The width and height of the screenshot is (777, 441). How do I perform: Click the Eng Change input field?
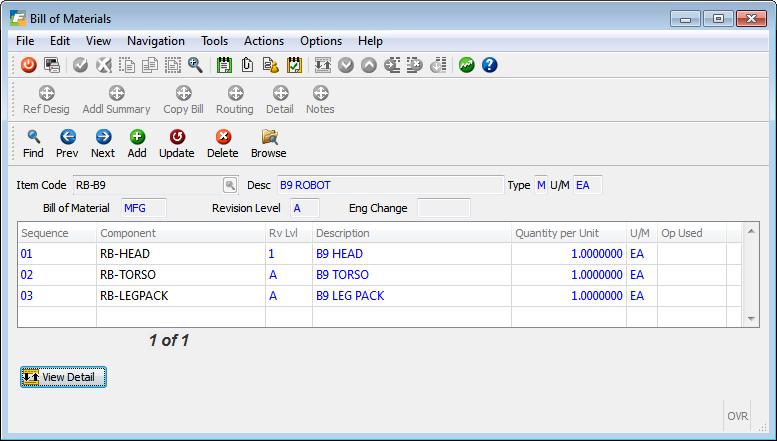(x=443, y=208)
